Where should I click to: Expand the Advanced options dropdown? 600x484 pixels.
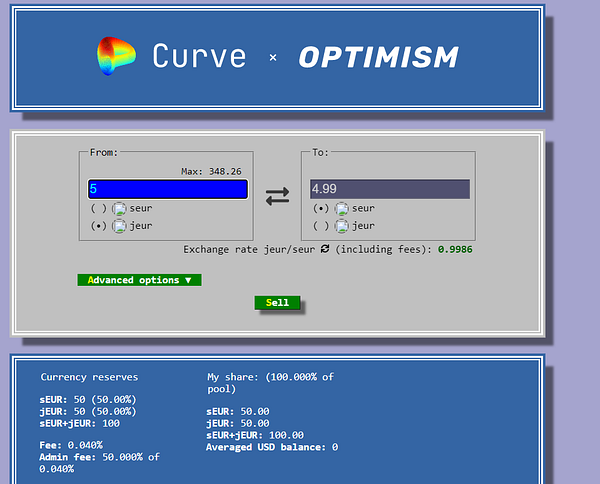tap(139, 280)
